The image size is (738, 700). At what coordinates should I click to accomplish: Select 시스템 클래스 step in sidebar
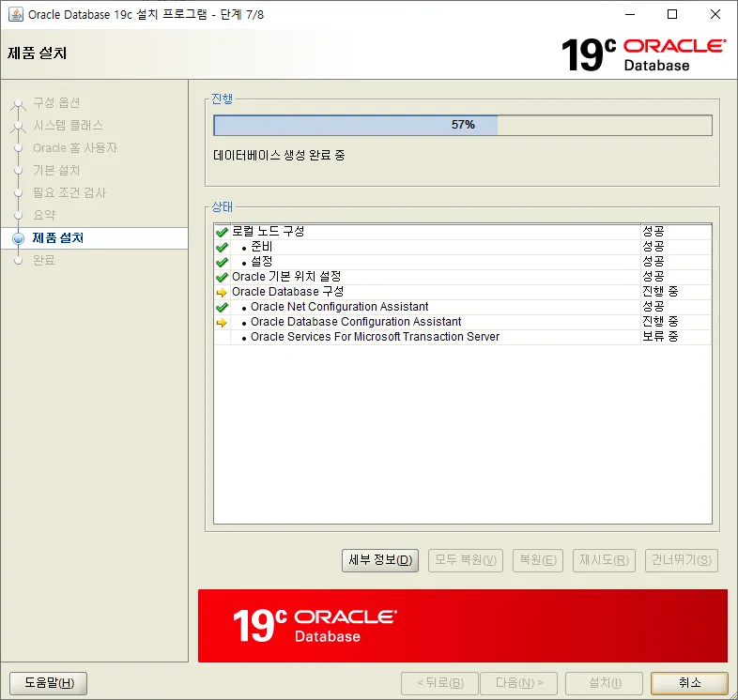click(68, 125)
